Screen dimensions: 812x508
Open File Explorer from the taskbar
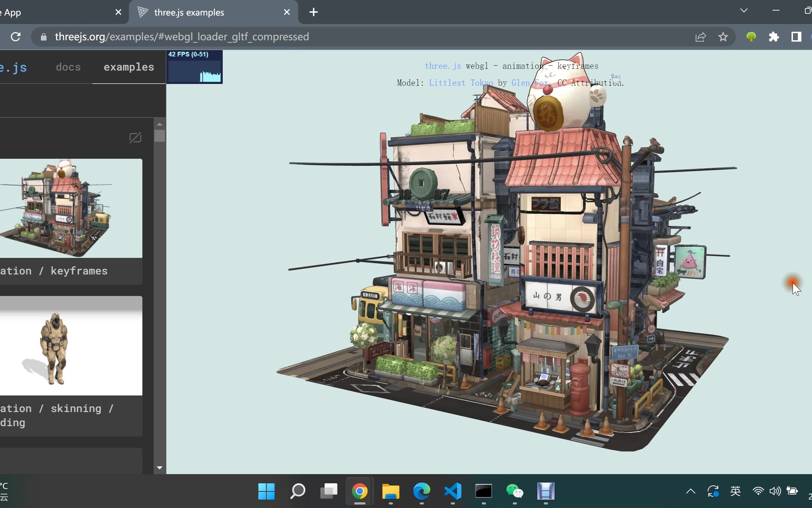click(x=390, y=491)
